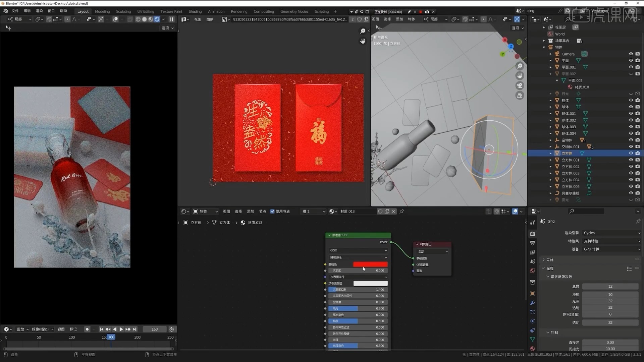Add new workspace with plus button
The height and width of the screenshot is (362, 644).
tap(335, 11)
